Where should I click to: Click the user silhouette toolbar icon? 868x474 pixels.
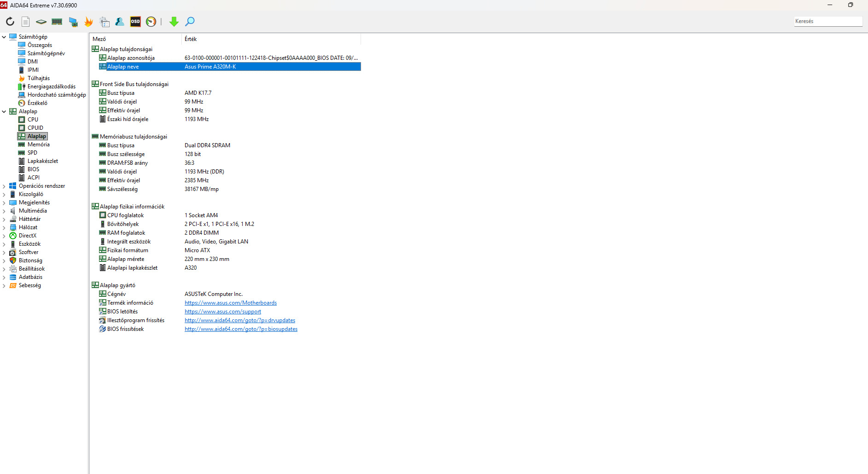120,22
